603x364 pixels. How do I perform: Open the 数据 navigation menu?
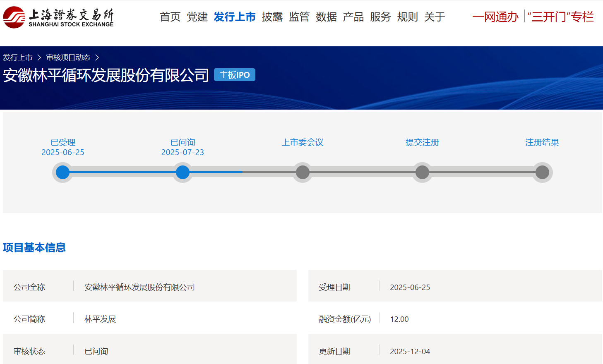click(x=326, y=17)
